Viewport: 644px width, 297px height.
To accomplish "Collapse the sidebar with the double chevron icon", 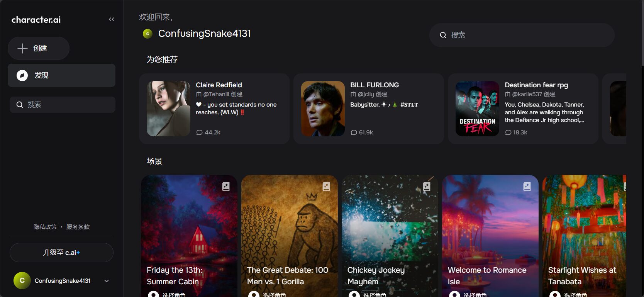I will point(112,19).
